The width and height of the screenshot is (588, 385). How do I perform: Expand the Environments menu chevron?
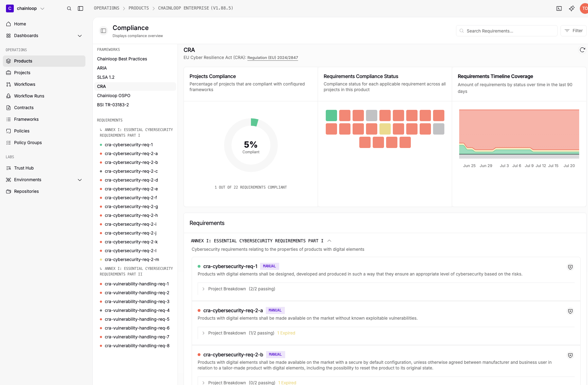pos(80,180)
